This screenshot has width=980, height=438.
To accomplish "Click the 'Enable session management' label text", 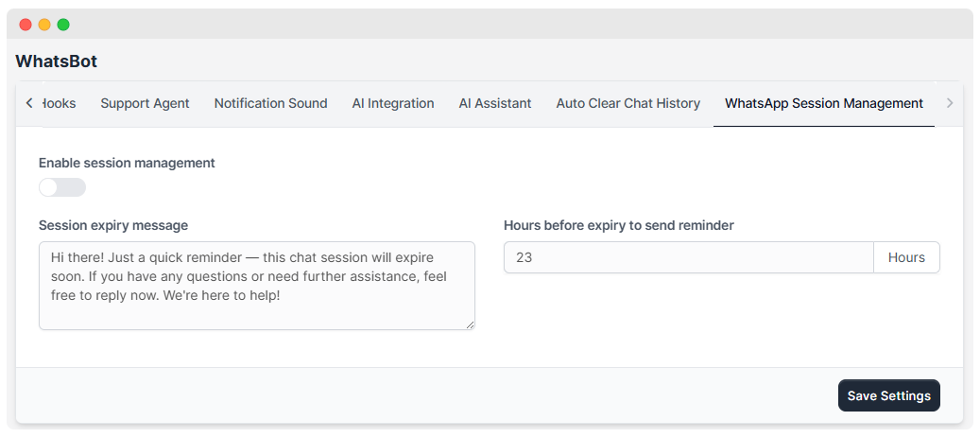I will [127, 163].
